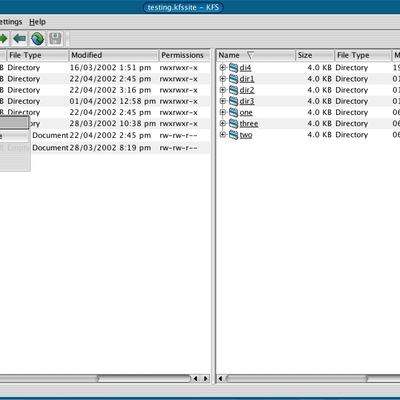Click rwxrwxr-x permissions on the 1:51 pm row

178,68
